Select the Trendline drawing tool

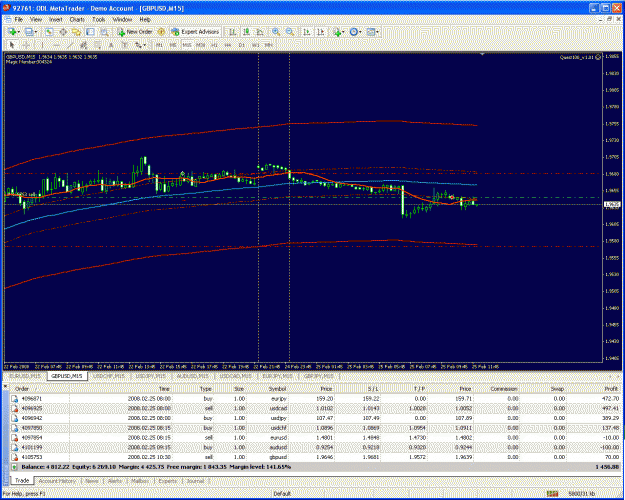[70, 45]
